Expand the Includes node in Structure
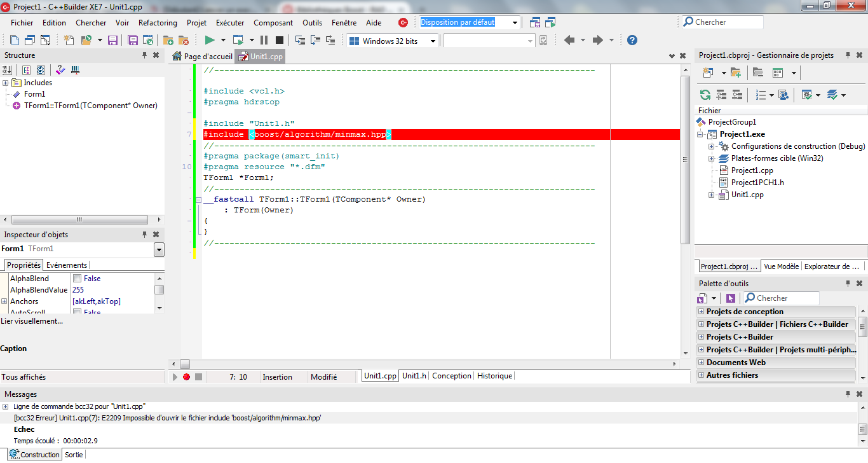This screenshot has width=868, height=463. pyautogui.click(x=6, y=83)
